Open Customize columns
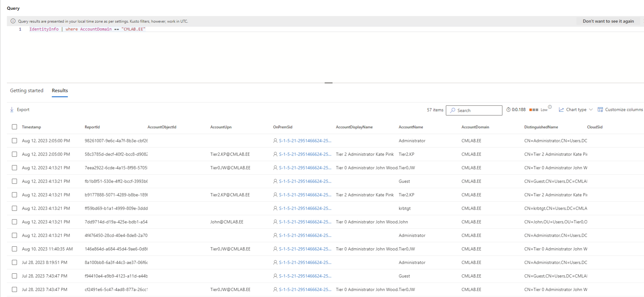 point(620,110)
